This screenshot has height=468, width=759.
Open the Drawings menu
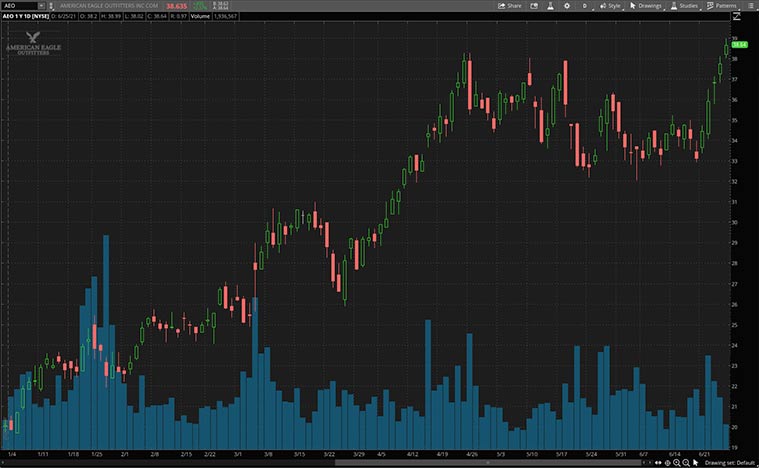coord(646,6)
